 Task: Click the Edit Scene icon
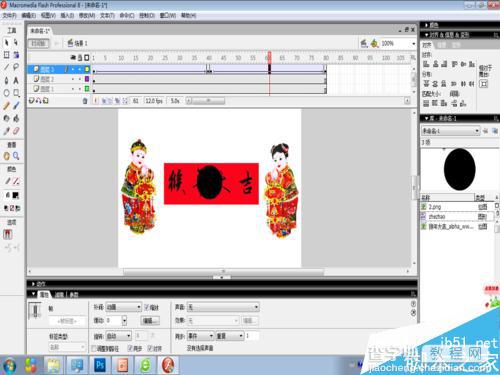tap(364, 43)
